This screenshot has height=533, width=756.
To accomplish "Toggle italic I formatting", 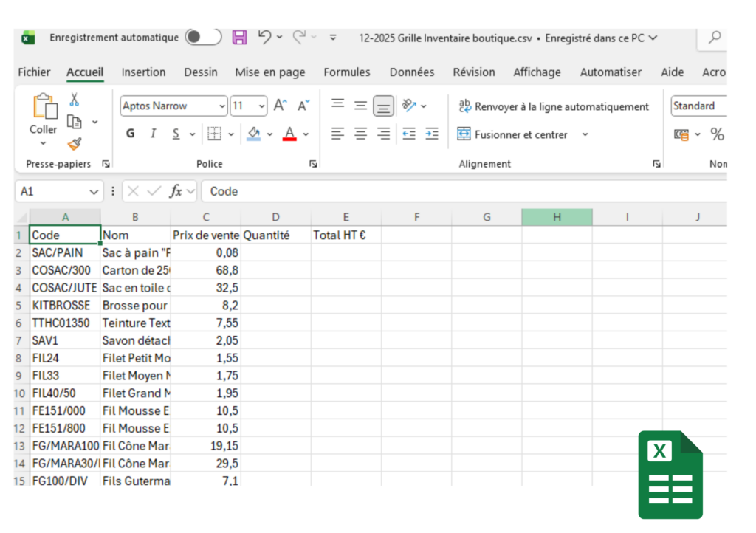I will (153, 134).
